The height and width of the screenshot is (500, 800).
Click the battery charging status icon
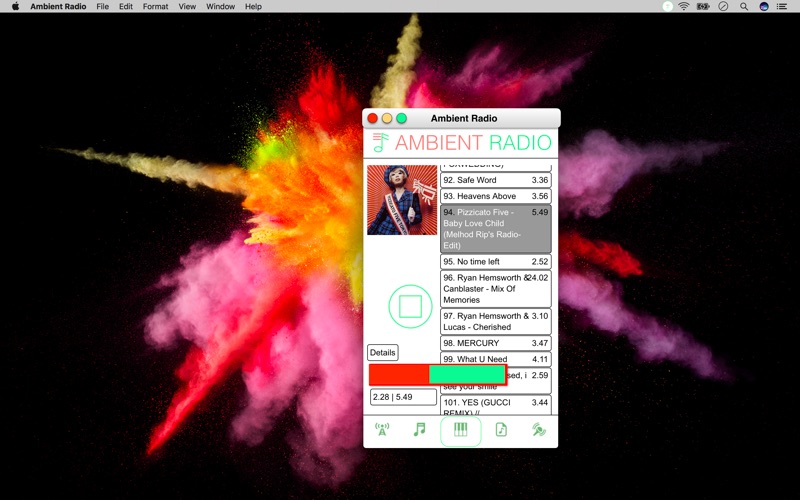703,6
